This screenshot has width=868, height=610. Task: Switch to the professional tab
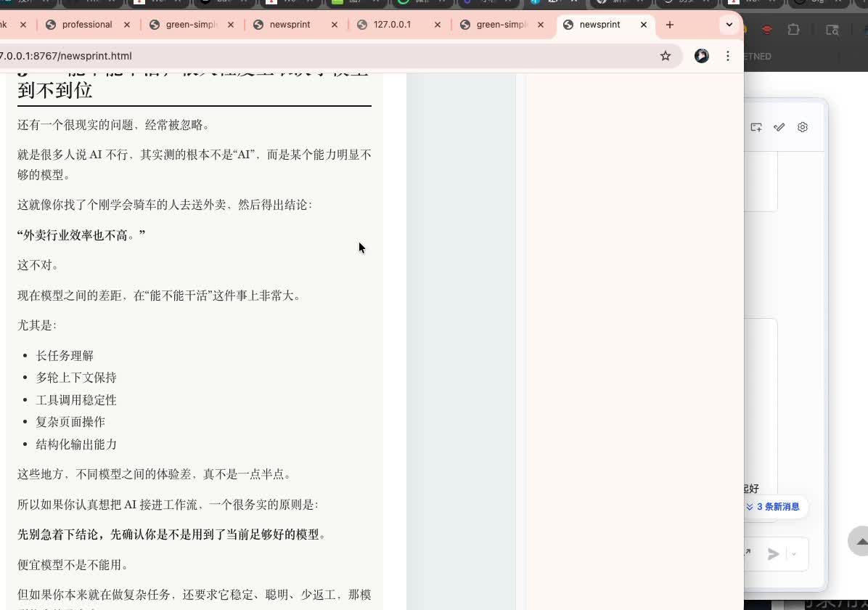point(87,24)
